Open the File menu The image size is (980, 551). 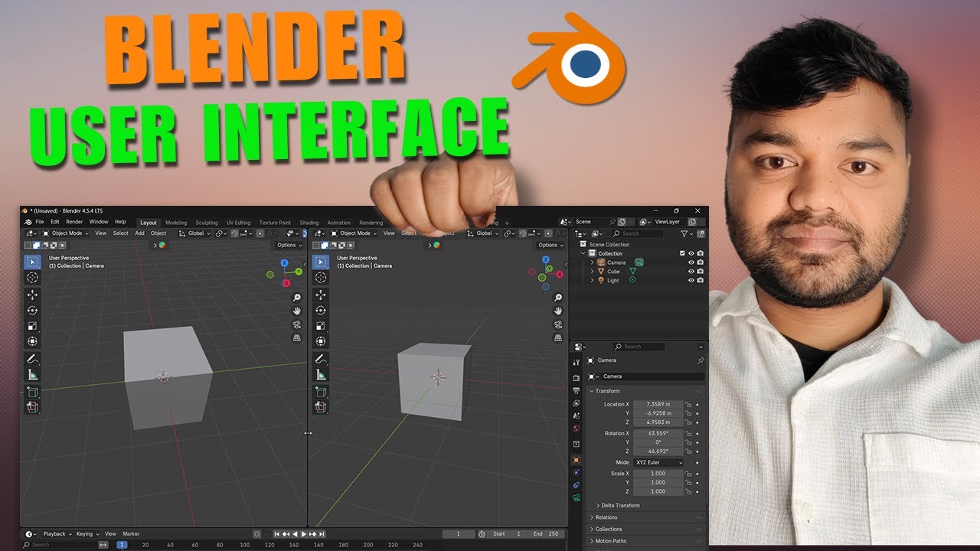(x=40, y=222)
